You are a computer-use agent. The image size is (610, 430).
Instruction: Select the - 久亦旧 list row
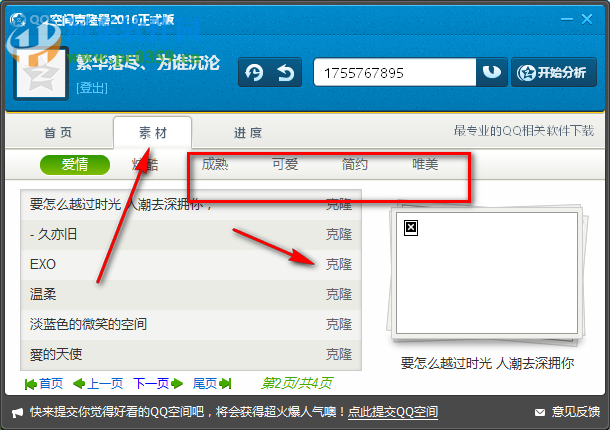pyautogui.click(x=191, y=235)
